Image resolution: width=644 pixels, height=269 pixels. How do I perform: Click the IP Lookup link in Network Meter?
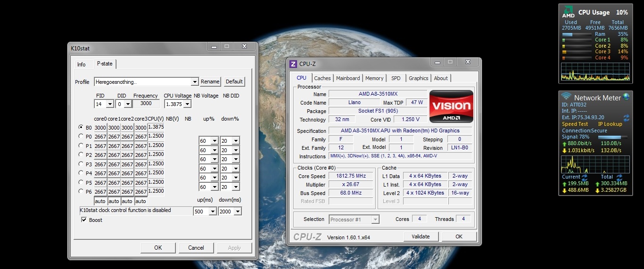coord(610,124)
